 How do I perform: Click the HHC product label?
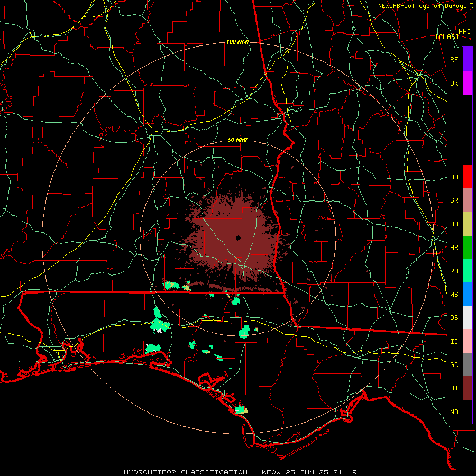point(464,32)
